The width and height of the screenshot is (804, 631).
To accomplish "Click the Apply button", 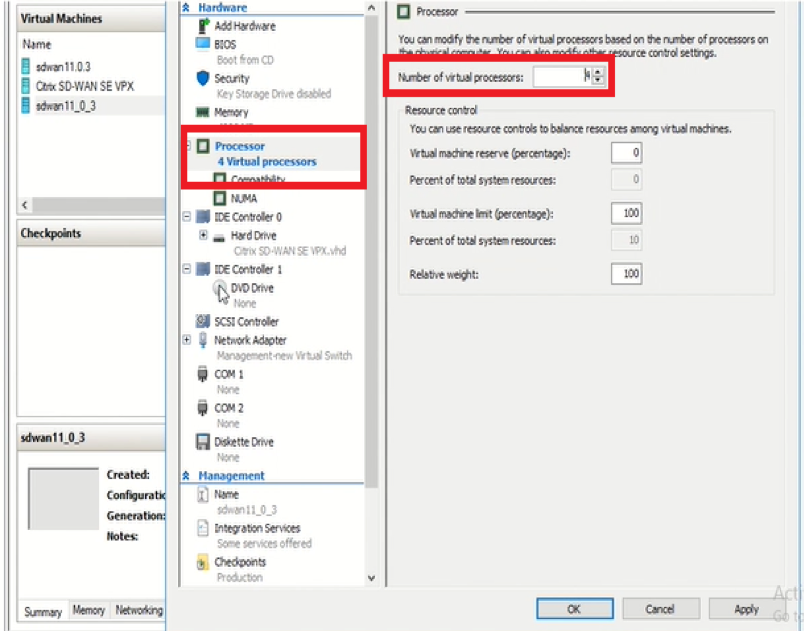I will [x=746, y=609].
